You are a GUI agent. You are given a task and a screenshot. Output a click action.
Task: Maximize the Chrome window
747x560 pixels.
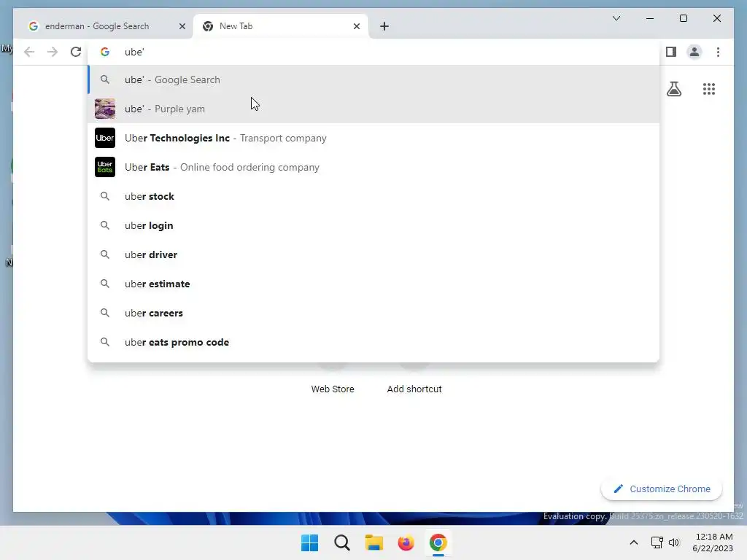[683, 18]
